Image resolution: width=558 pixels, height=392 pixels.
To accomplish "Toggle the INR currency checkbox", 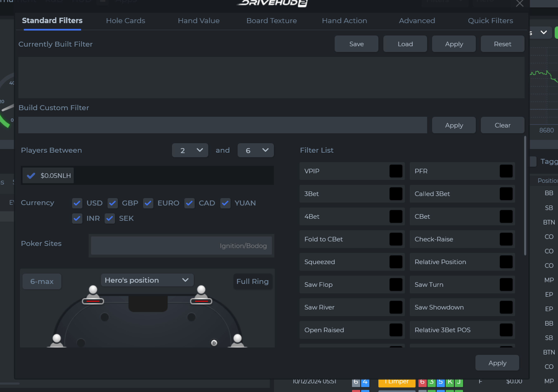I will pos(77,218).
